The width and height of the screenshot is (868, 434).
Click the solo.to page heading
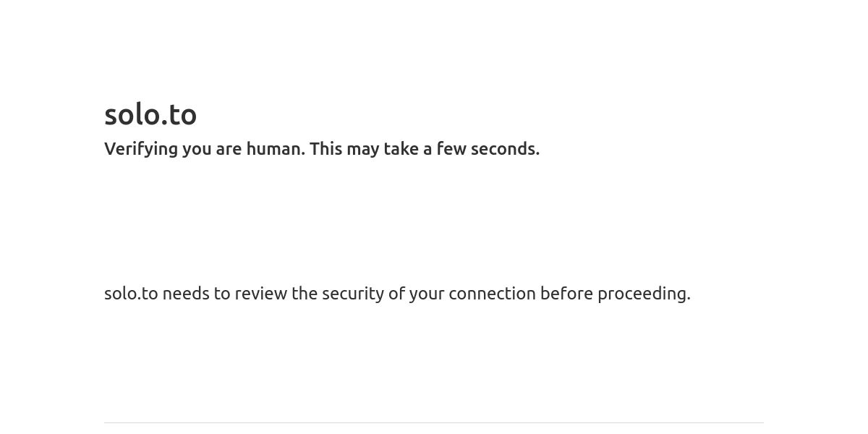[x=150, y=114]
